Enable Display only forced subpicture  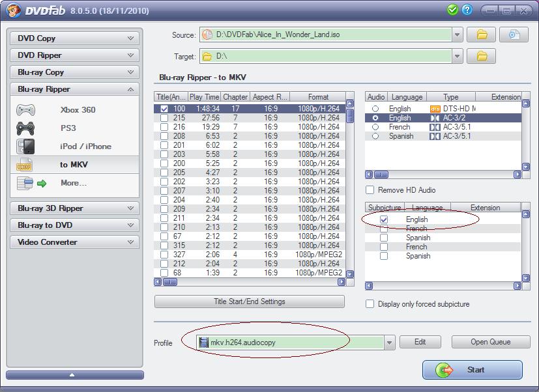coord(370,304)
